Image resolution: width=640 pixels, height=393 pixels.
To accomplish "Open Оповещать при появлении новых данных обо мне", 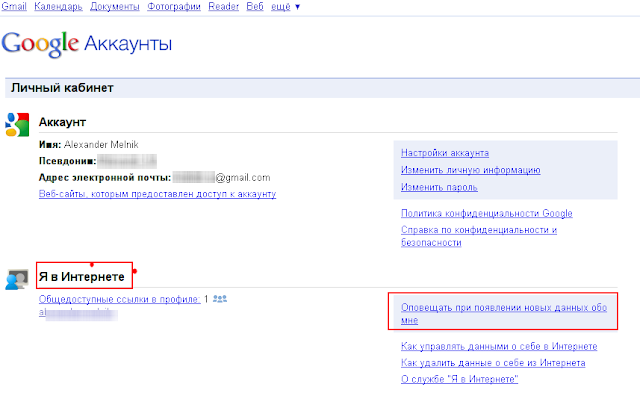I will click(504, 314).
